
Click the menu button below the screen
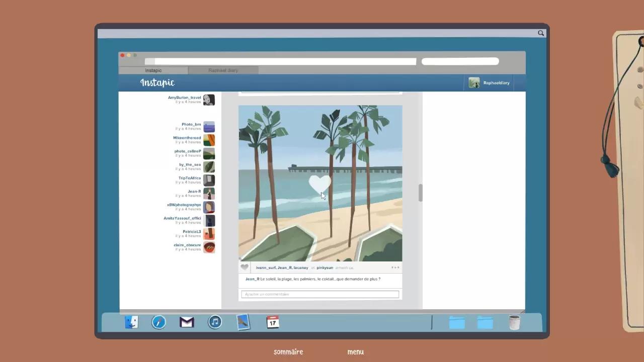click(355, 352)
